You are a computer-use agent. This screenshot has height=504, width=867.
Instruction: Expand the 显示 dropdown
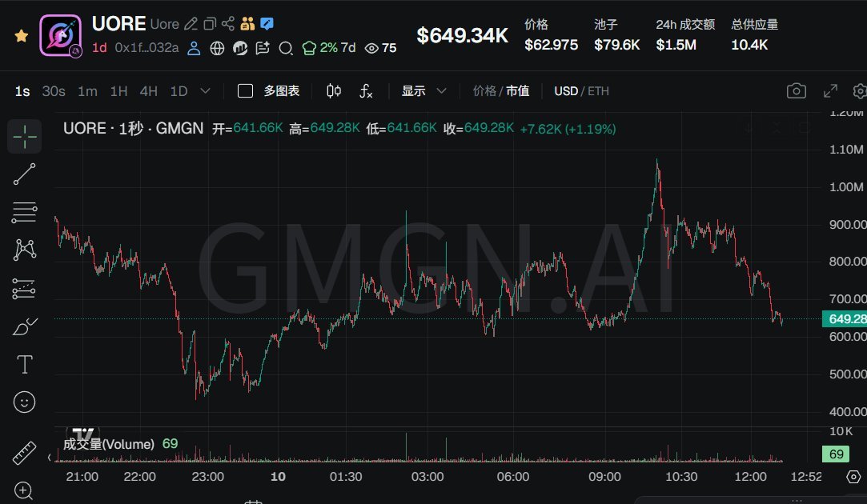(423, 91)
